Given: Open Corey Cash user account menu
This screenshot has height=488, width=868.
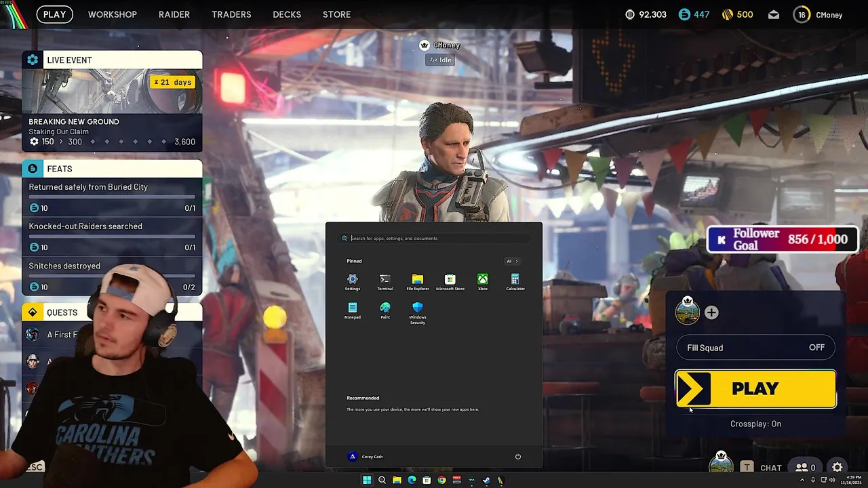Looking at the screenshot, I should 366,456.
